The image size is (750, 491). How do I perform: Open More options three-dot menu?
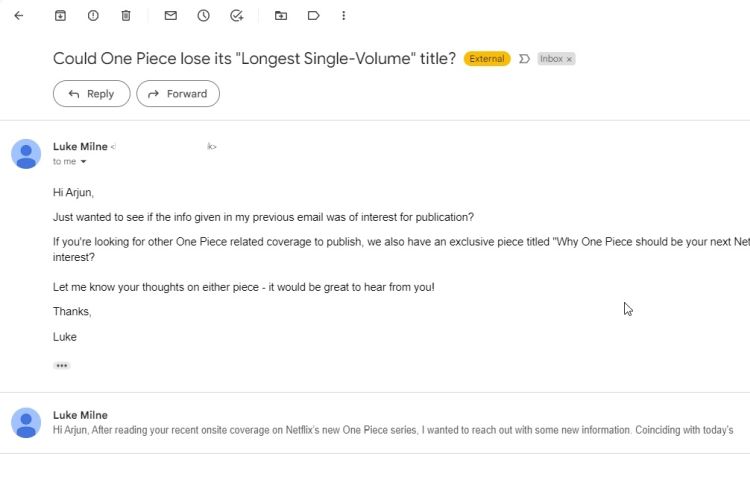click(343, 16)
